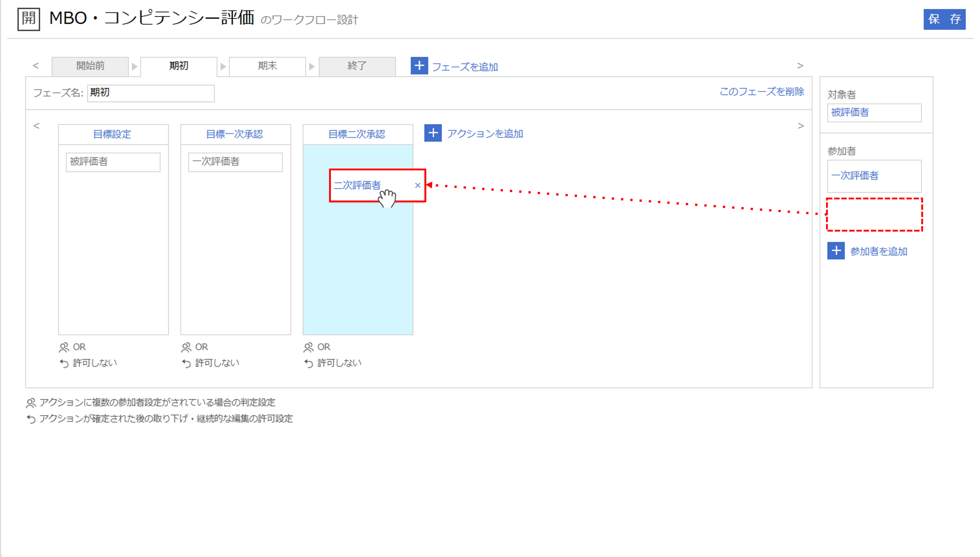980x557 pixels.
Task: Select the 期初 phase tab
Action: point(179,66)
